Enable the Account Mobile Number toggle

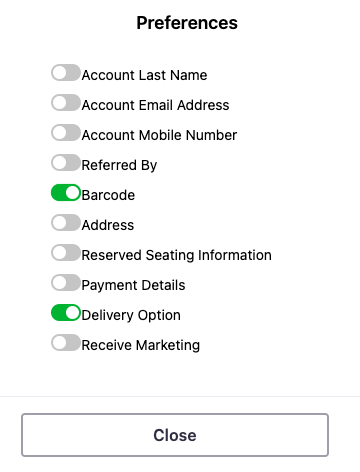coord(66,133)
